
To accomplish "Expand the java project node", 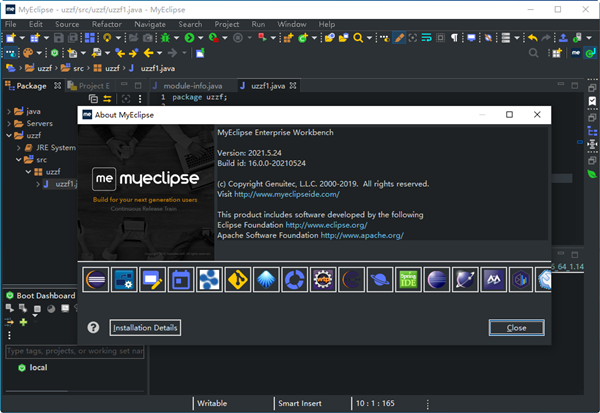I will tap(9, 112).
